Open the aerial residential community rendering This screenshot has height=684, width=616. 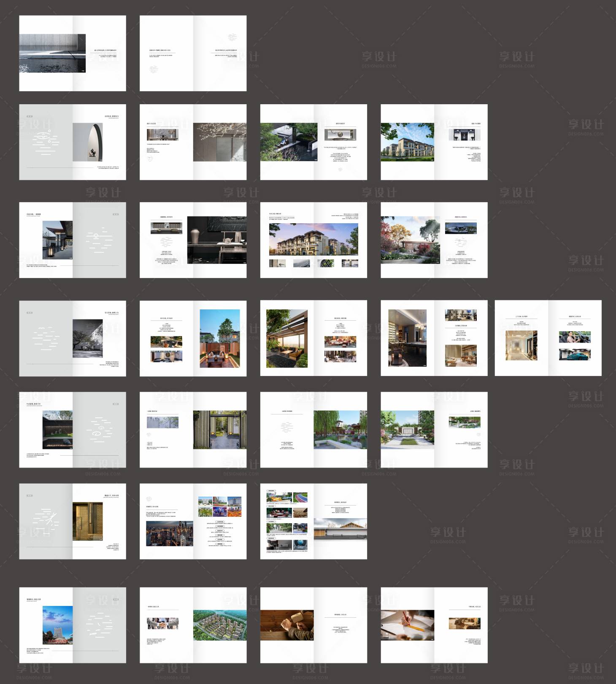[x=220, y=625]
